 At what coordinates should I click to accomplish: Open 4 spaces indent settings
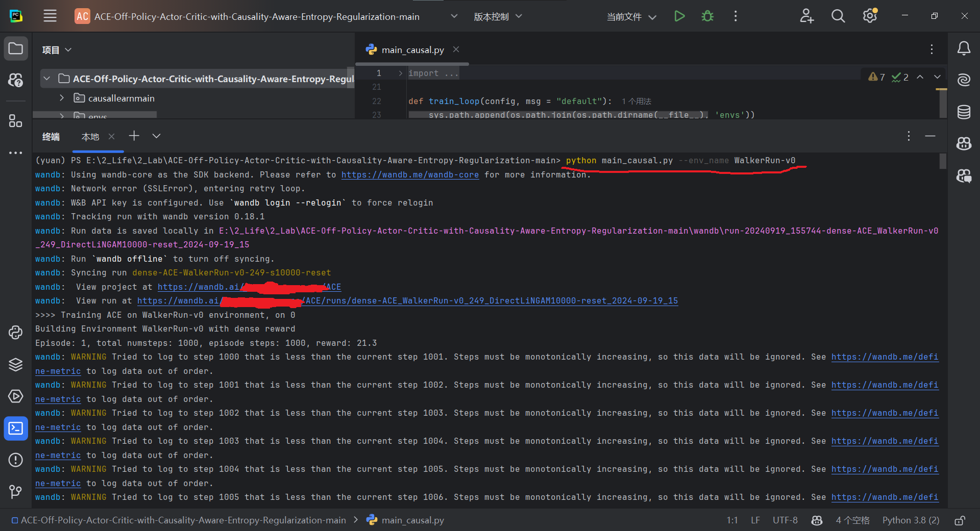(852, 520)
